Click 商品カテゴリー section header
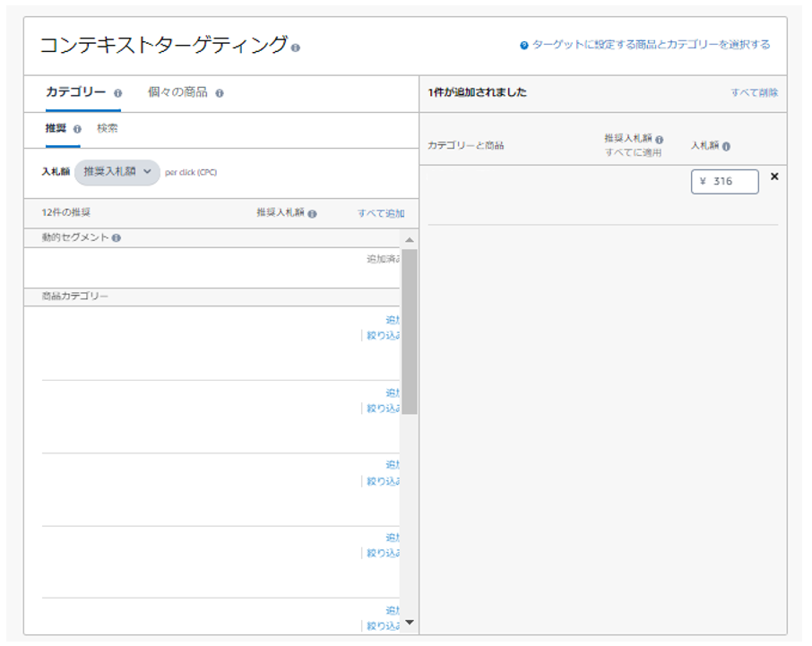The height and width of the screenshot is (646, 812). point(75,296)
